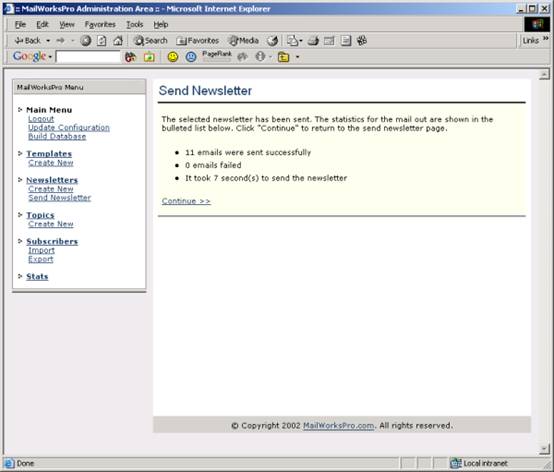Click Create New under Topics
Viewport: 554px width, 472px height.
click(x=51, y=224)
